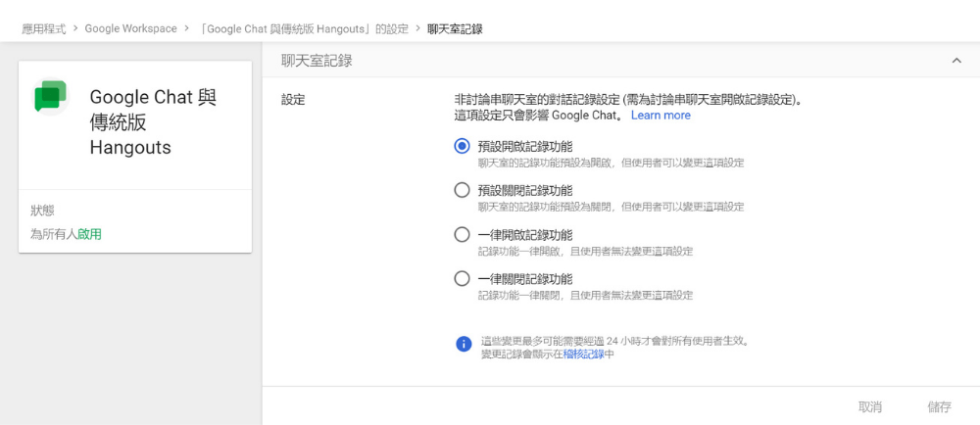The height and width of the screenshot is (425, 980).
Task: Click the 設定 label in the left column
Action: coord(293,100)
